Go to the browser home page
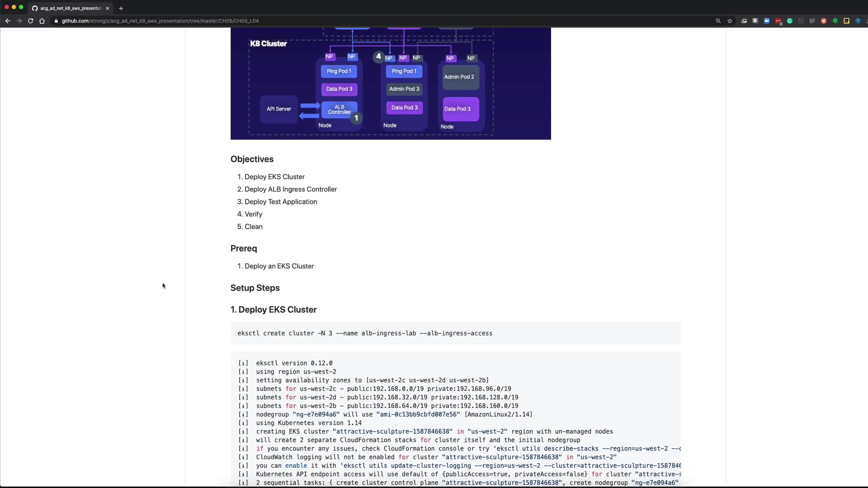The width and height of the screenshot is (868, 488). pos(42,21)
